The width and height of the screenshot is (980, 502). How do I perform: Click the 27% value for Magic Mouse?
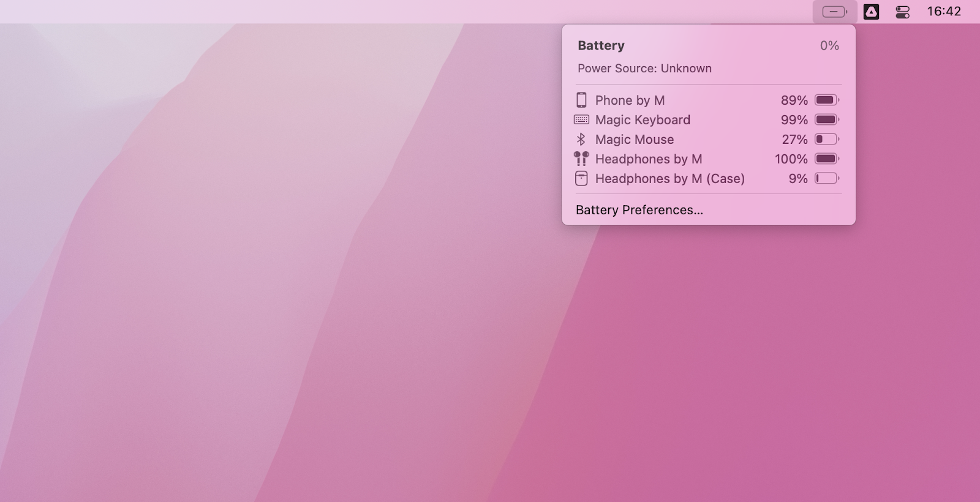(794, 140)
